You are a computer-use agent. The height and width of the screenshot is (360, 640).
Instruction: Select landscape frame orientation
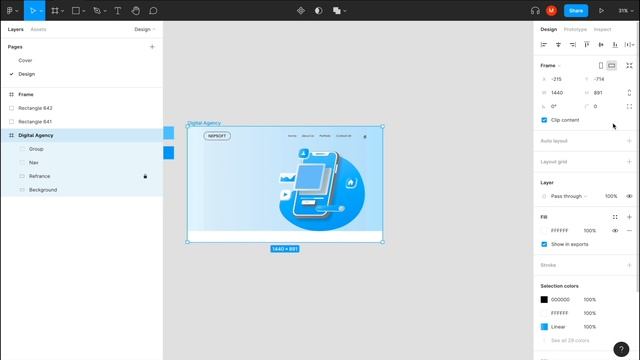(611, 65)
